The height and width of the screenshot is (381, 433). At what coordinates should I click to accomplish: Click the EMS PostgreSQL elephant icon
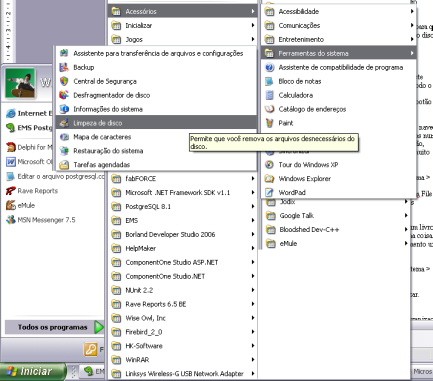point(11,128)
